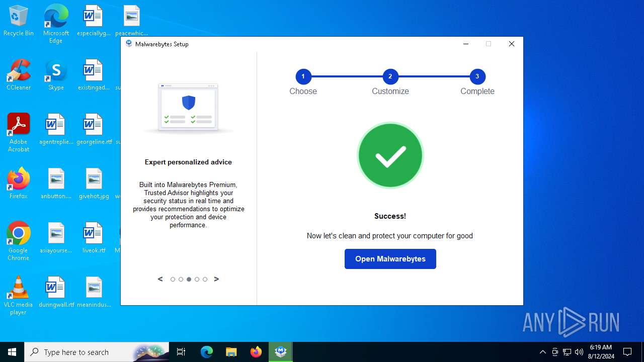Image resolution: width=644 pixels, height=362 pixels.
Task: Select the meanindus image file icon
Action: (94, 292)
